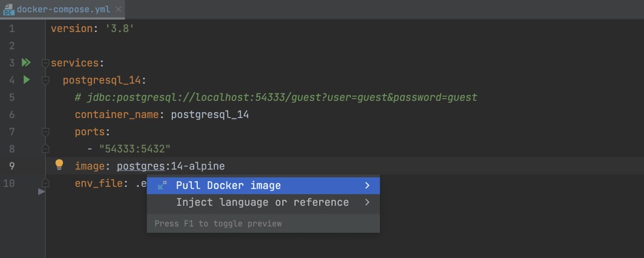Select the Pull Docker image intention
644x258 pixels.
point(228,186)
